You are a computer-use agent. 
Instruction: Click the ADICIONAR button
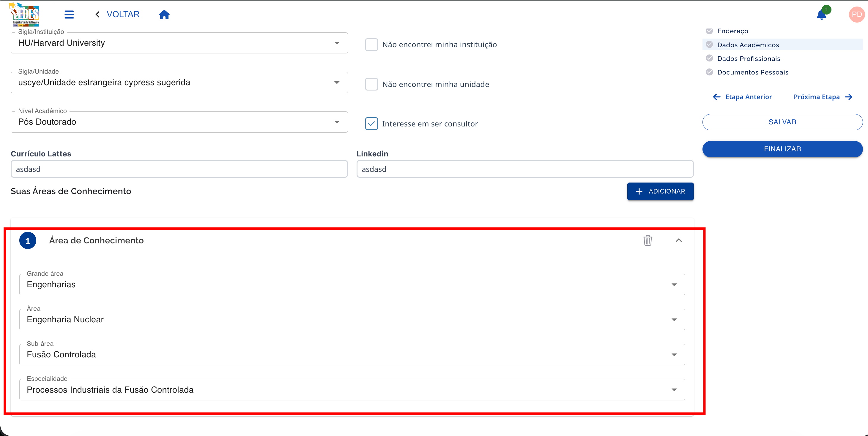660,191
